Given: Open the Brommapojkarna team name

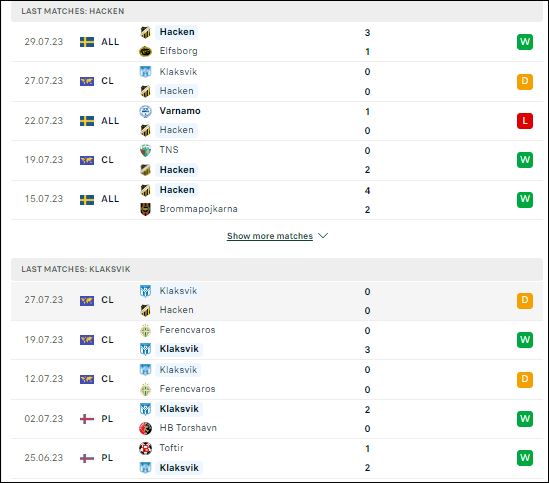Looking at the screenshot, I should pos(199,209).
